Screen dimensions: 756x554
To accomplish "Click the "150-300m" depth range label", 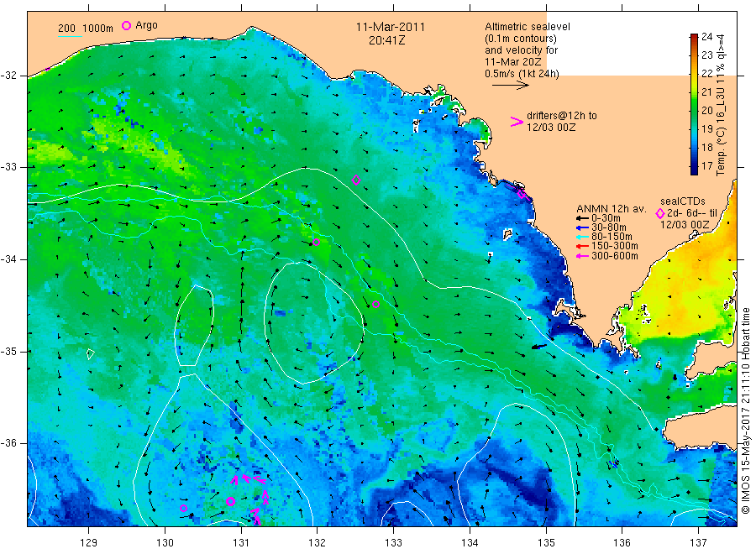I will [615, 246].
